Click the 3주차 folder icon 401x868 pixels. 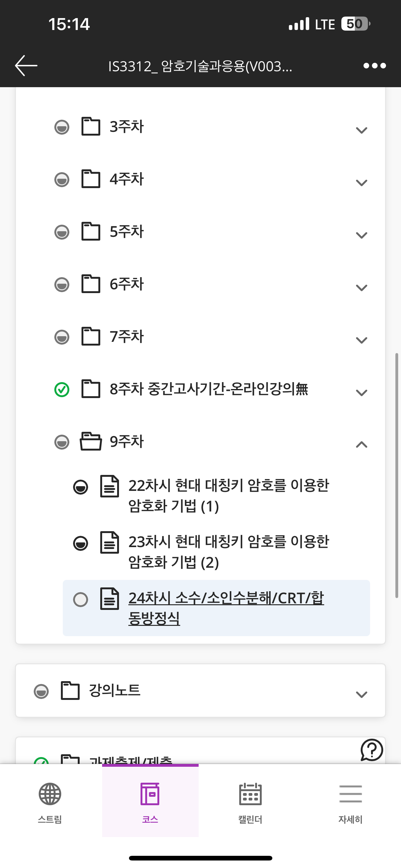[x=91, y=127]
